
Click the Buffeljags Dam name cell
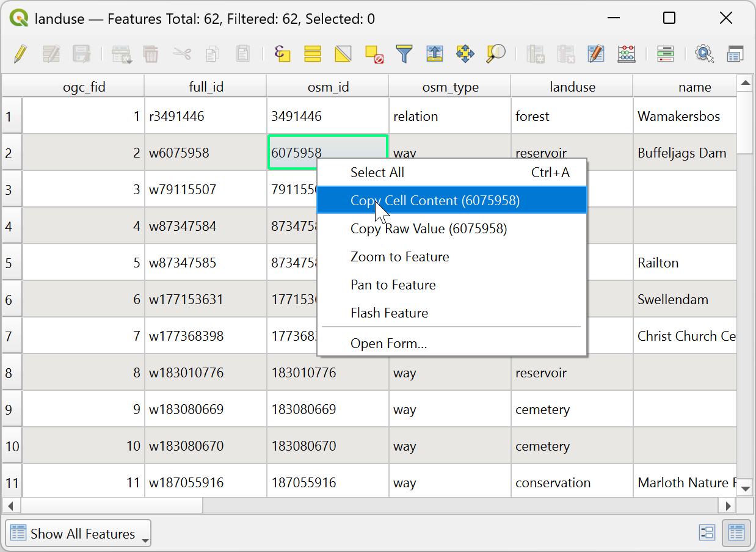685,153
